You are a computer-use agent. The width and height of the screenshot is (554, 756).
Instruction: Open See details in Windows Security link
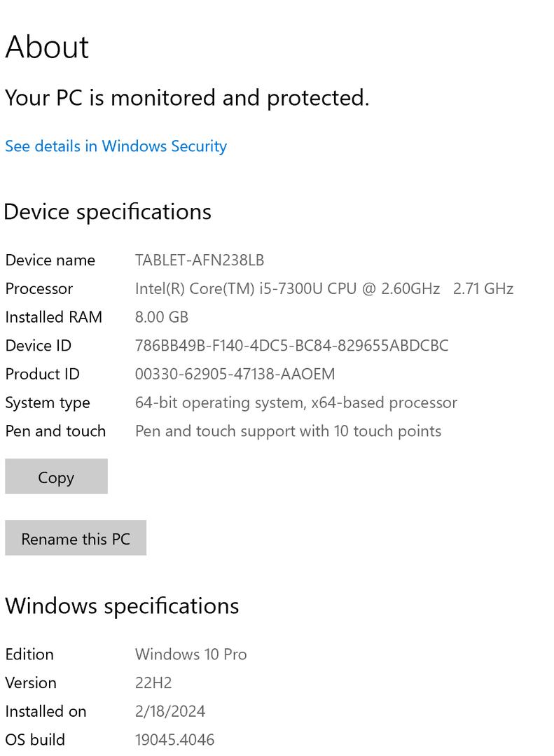[x=116, y=146]
